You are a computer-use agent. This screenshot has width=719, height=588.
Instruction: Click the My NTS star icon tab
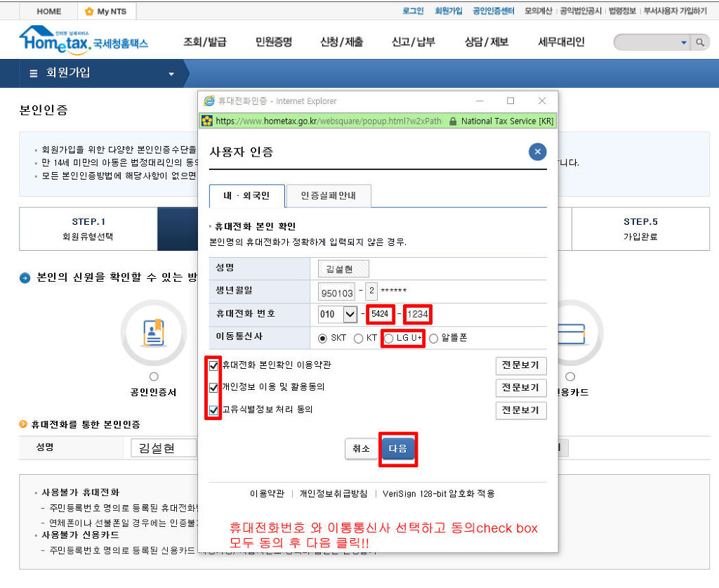point(107,11)
